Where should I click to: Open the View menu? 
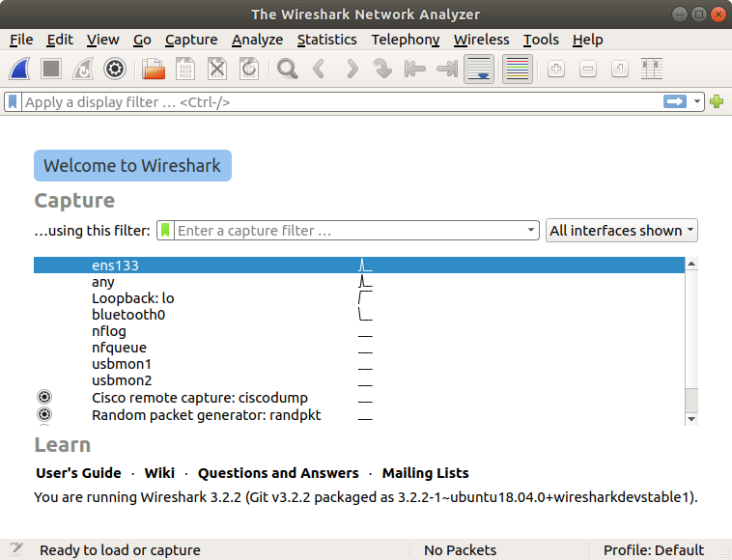click(102, 40)
